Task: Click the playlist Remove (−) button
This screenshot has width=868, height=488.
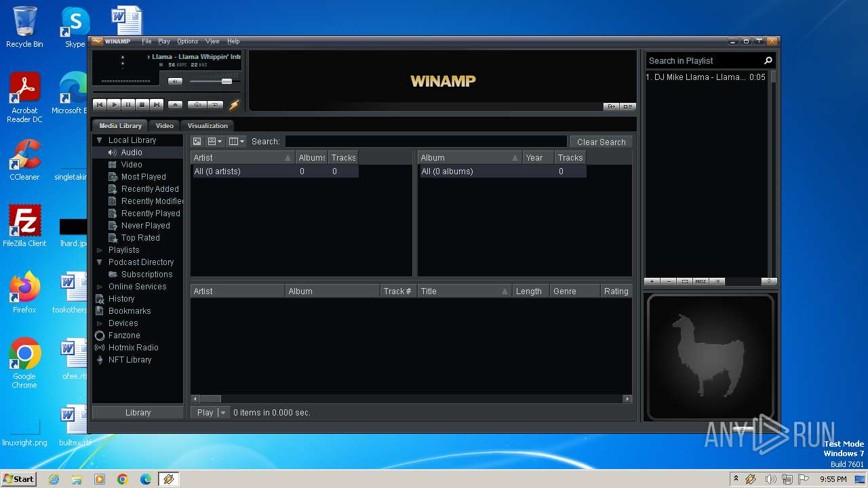Action: click(x=668, y=281)
